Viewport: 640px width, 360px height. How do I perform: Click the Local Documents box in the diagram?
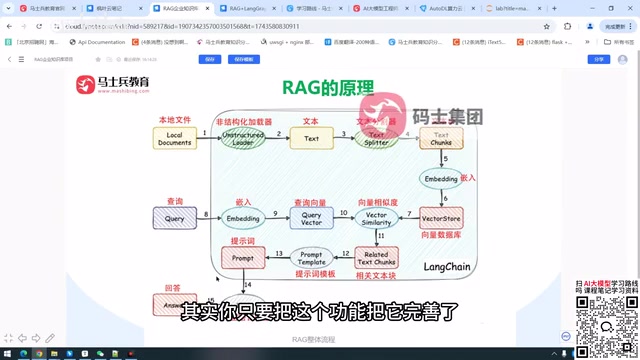coord(175,138)
